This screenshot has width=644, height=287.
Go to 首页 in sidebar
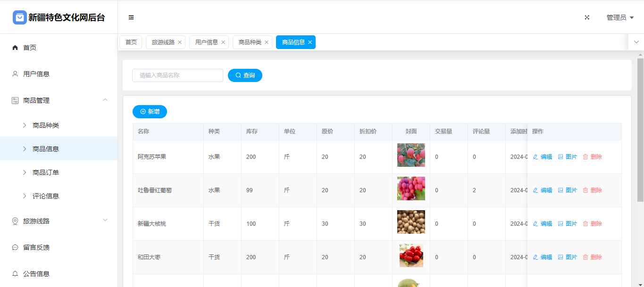click(59, 48)
